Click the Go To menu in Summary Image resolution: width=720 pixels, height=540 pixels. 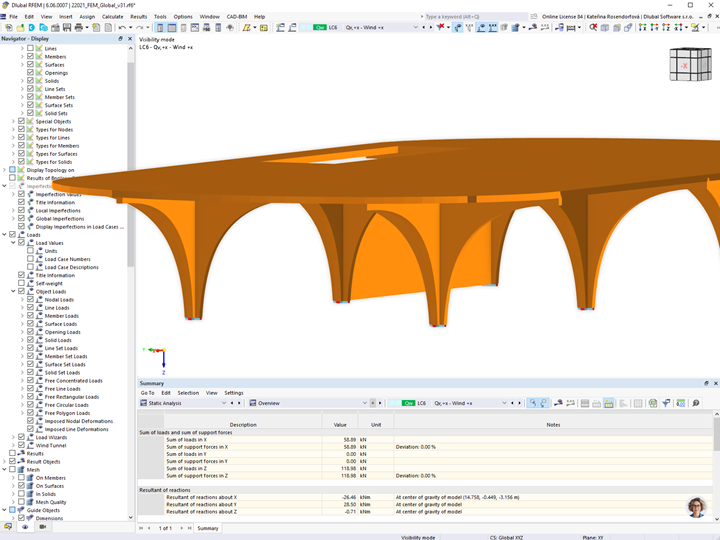click(x=147, y=393)
